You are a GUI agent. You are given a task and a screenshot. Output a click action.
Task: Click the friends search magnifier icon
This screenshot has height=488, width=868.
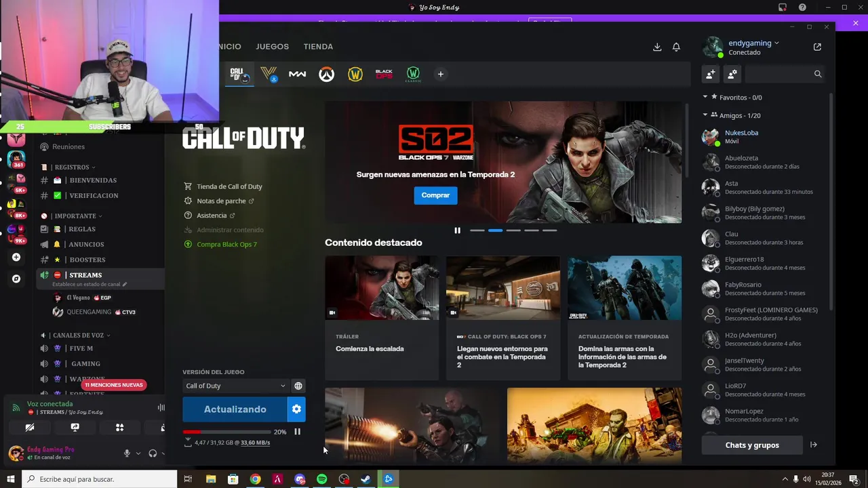click(818, 74)
